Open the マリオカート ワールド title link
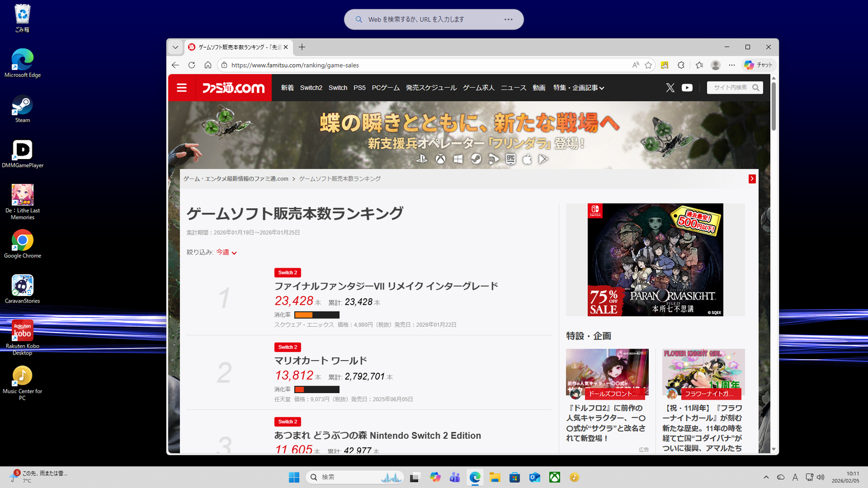Viewport: 868px width, 488px height. coord(321,361)
